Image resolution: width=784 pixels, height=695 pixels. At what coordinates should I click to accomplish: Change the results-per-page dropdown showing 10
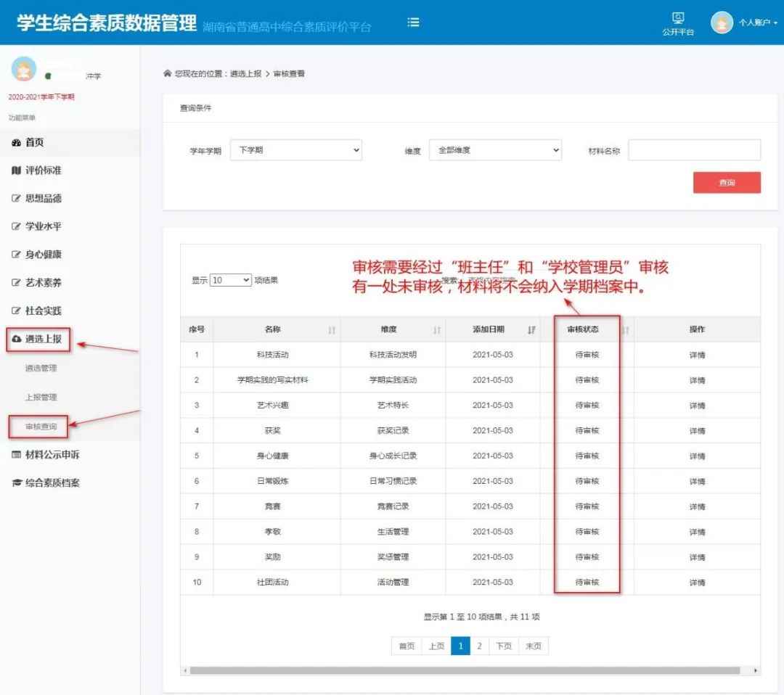[x=230, y=280]
